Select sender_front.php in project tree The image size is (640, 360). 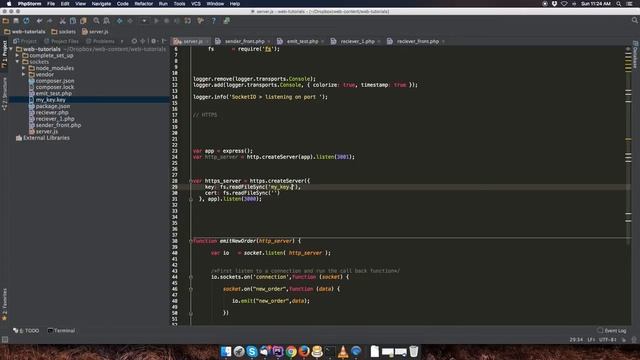click(55, 125)
